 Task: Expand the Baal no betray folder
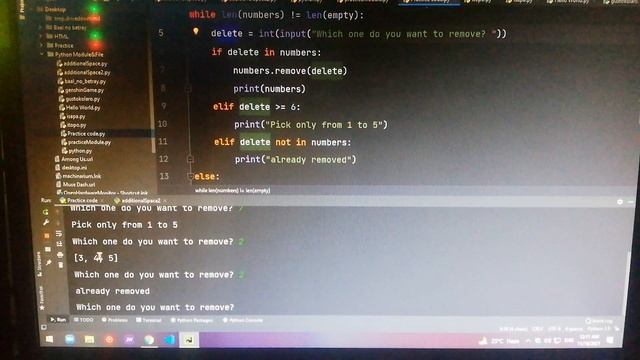coord(40,27)
